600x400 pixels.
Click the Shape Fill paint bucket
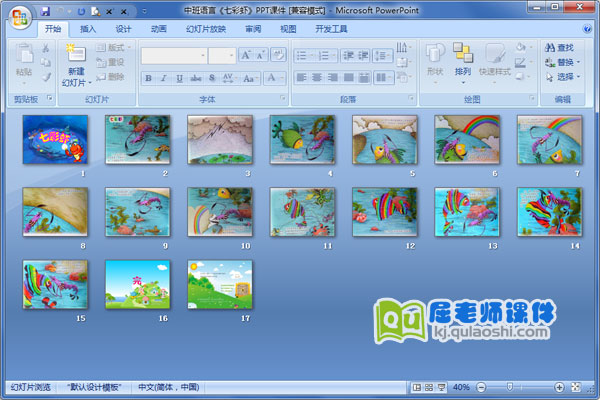tap(523, 47)
